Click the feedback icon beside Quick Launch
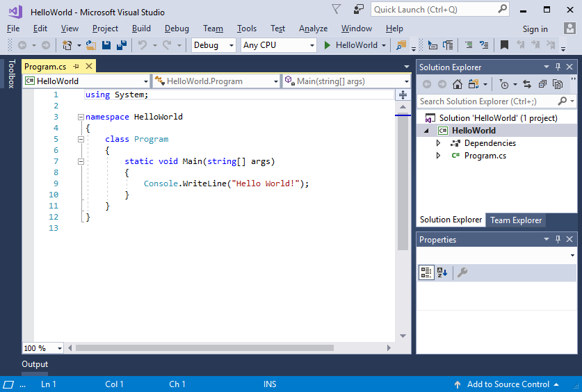 (359, 9)
